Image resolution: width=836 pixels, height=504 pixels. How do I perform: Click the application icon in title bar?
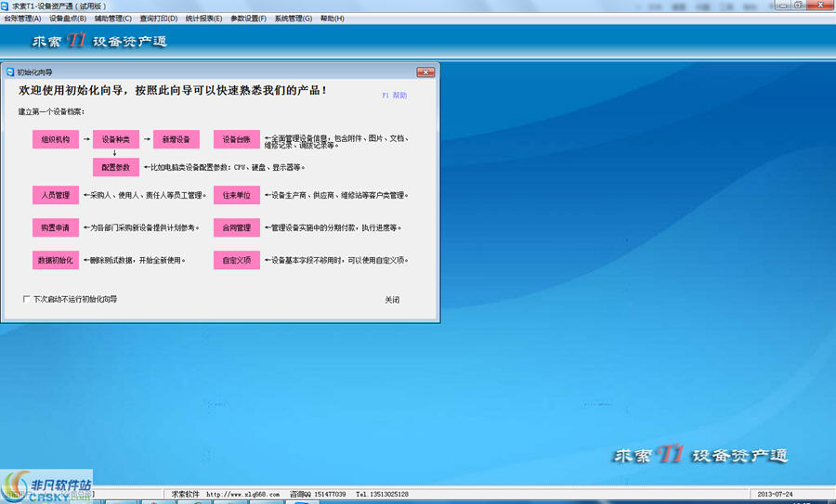click(5, 6)
